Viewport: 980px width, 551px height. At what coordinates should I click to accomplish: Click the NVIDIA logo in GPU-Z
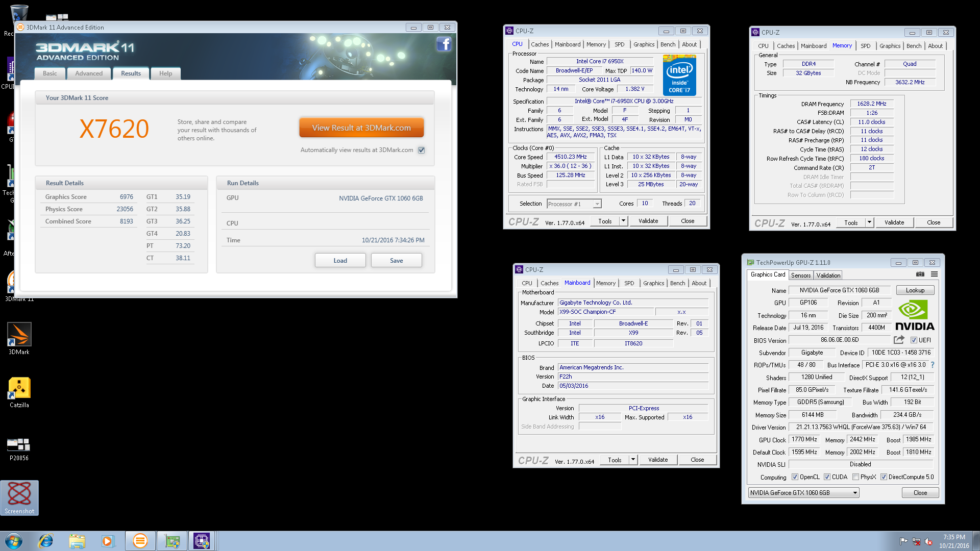915,316
